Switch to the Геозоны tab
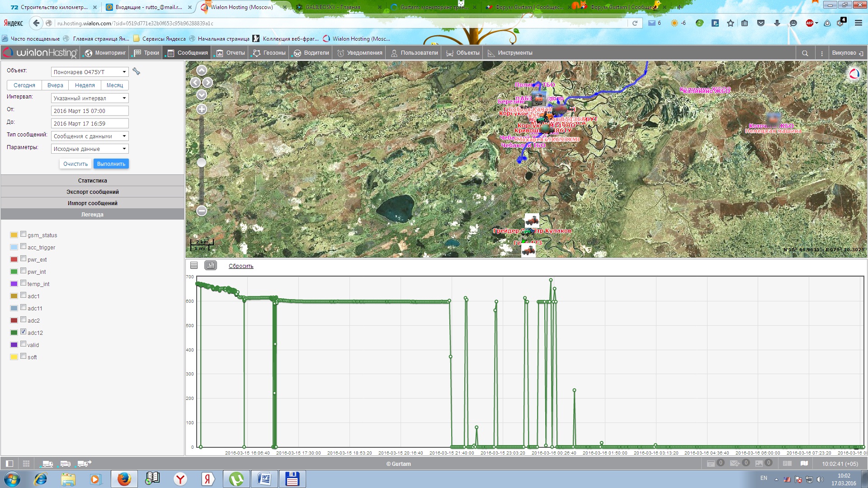Screen dimensions: 868x488 pos(269,53)
